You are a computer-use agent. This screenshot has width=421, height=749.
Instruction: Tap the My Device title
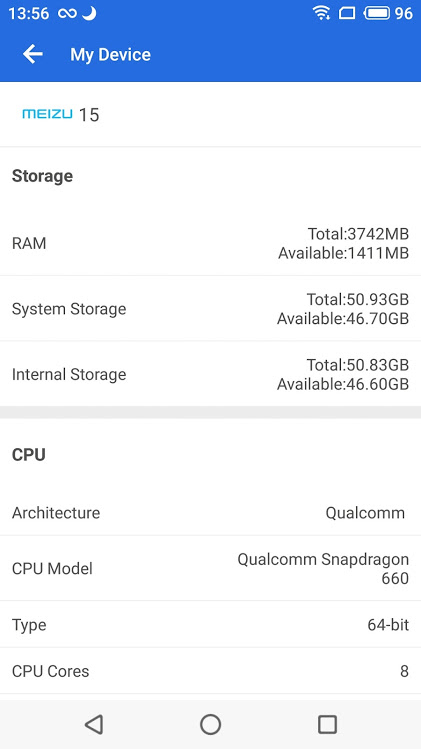tap(110, 54)
